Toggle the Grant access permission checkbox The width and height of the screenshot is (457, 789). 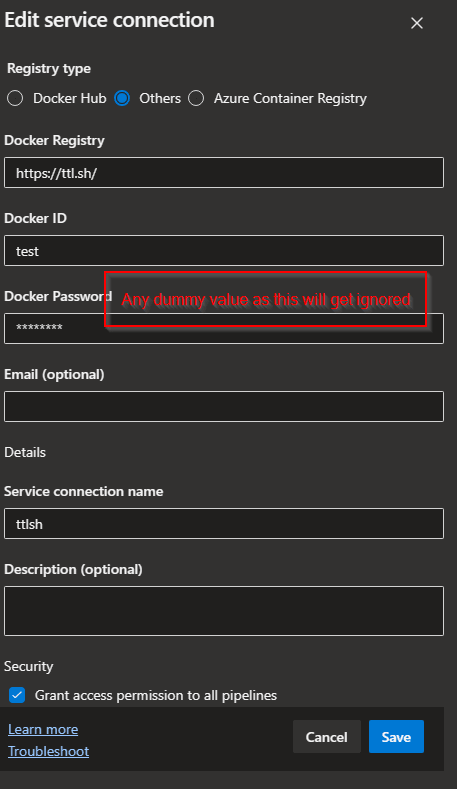pyautogui.click(x=17, y=695)
